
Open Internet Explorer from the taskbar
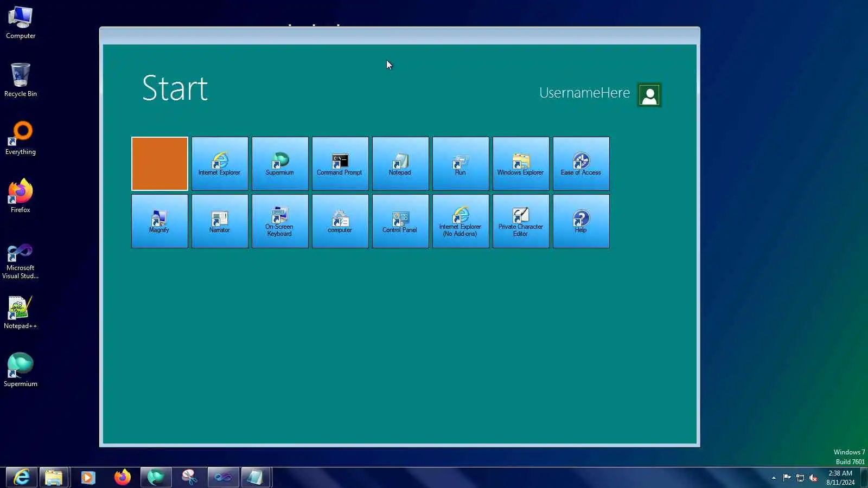pyautogui.click(x=22, y=478)
